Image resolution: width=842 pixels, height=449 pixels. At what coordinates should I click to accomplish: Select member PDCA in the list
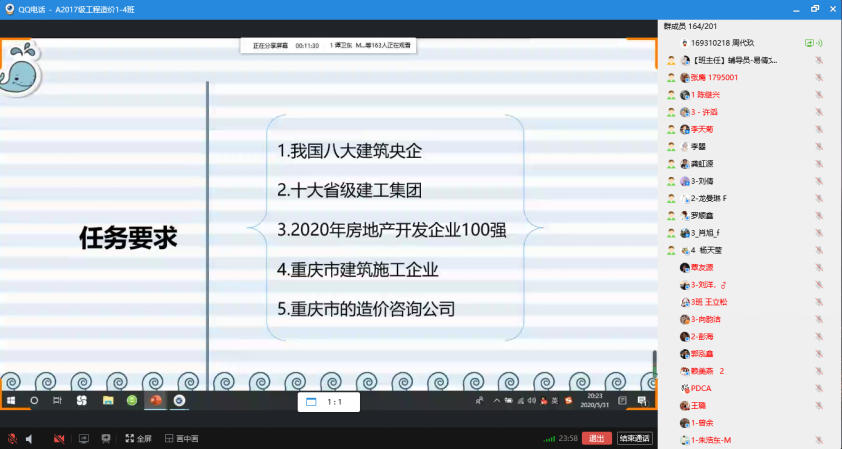click(x=700, y=387)
